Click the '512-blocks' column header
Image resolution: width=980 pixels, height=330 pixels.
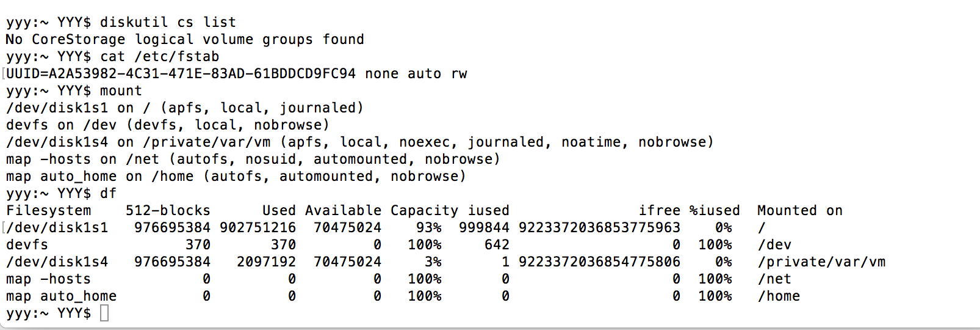pyautogui.click(x=168, y=211)
